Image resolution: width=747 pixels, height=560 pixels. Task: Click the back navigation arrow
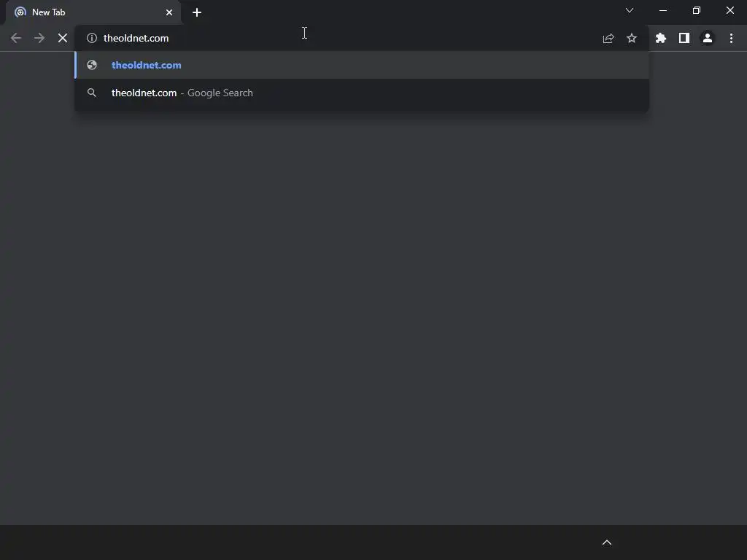pos(16,38)
